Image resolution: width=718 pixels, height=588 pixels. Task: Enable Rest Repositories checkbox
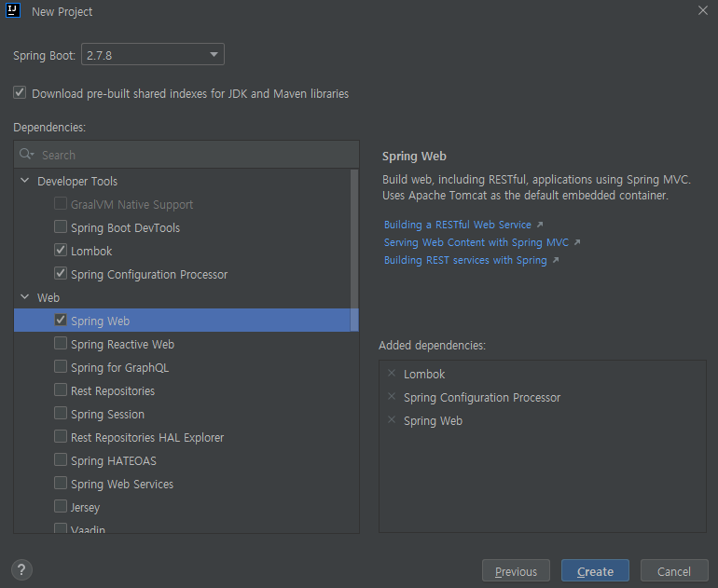pyautogui.click(x=61, y=390)
